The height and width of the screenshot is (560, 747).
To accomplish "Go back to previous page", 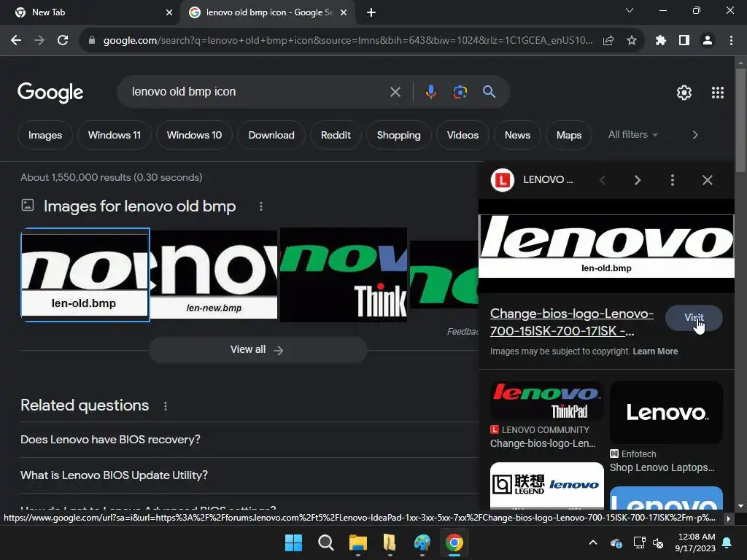I will coord(16,41).
